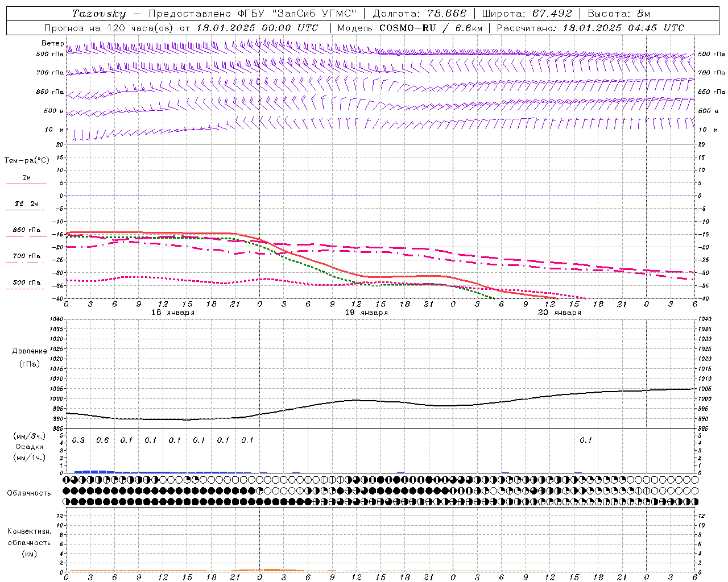Click the "(гПа)" unit label under Давление

[x=30, y=364]
